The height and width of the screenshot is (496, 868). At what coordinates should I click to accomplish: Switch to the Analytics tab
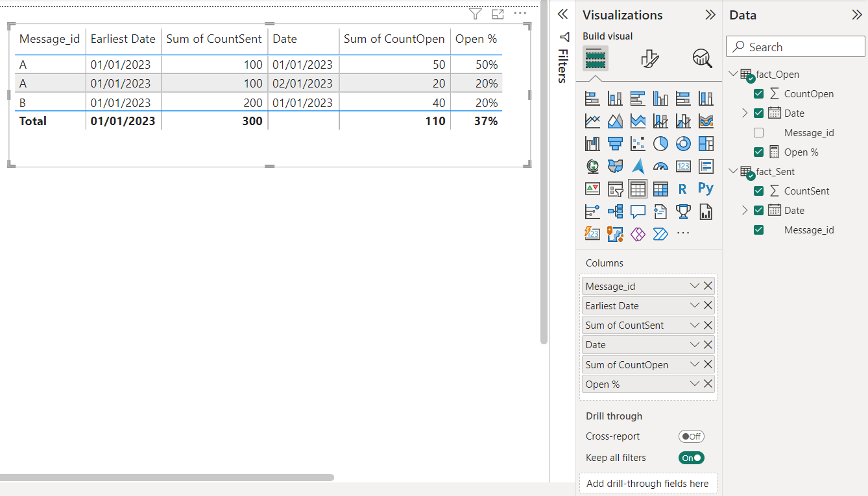[x=702, y=58]
